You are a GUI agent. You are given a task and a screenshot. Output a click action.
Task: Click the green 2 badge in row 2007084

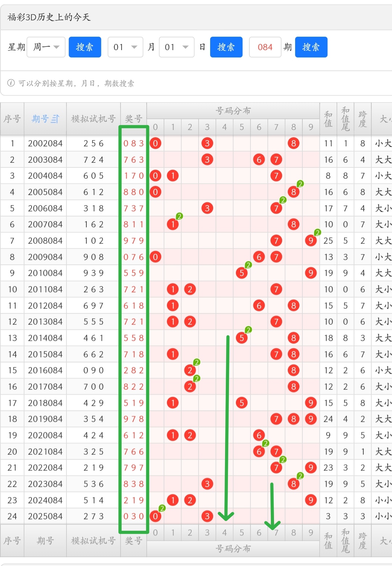pos(179,217)
